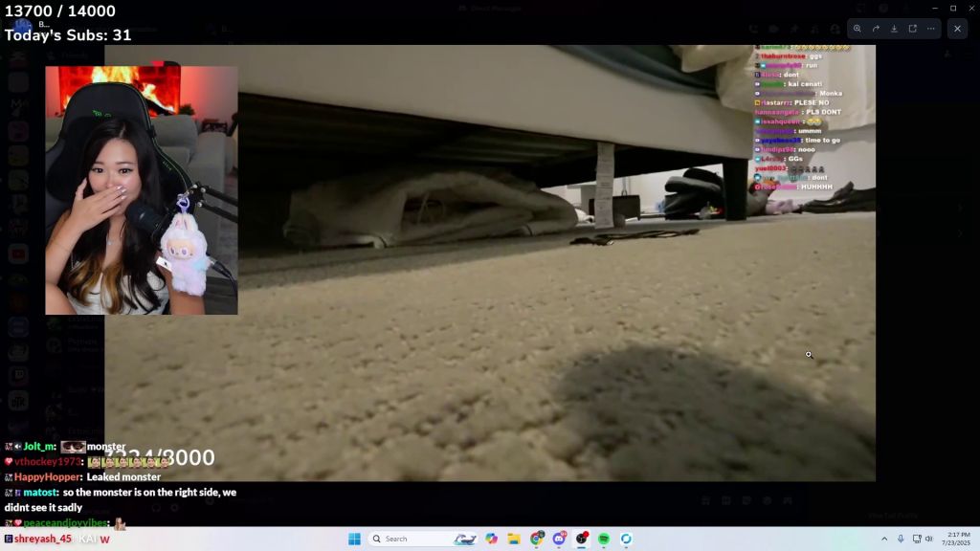Click username shreyash_45 in bottom chat
Screen dimensions: 980x551
(x=42, y=539)
